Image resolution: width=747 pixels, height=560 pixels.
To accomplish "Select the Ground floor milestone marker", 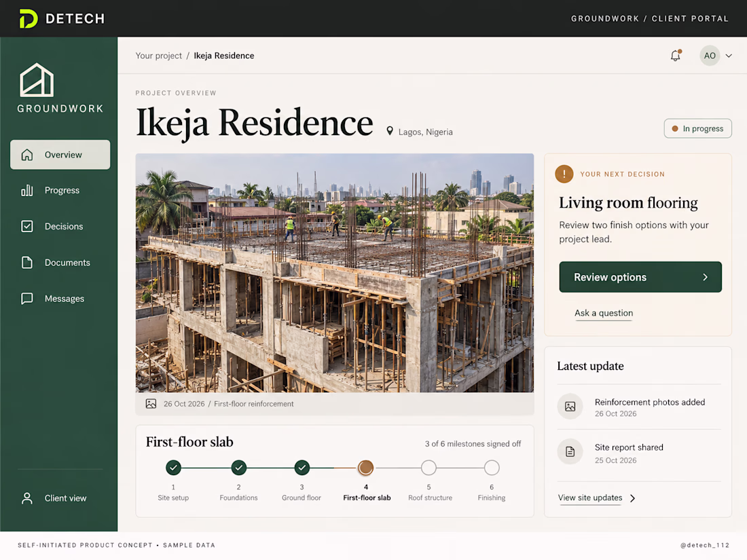I will 302,468.
